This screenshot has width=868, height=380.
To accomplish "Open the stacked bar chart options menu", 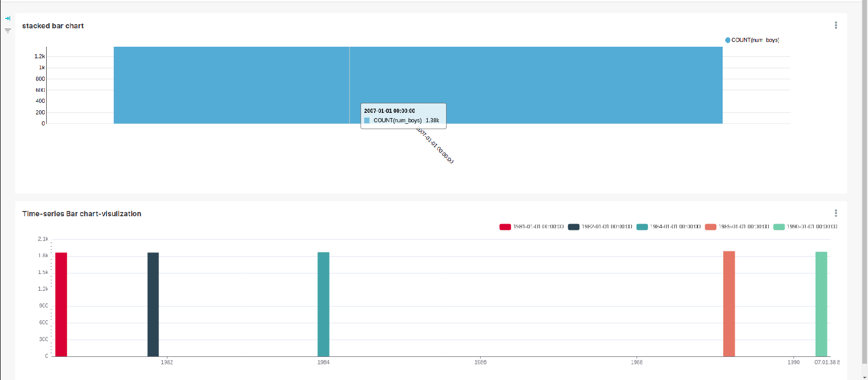I will (836, 25).
